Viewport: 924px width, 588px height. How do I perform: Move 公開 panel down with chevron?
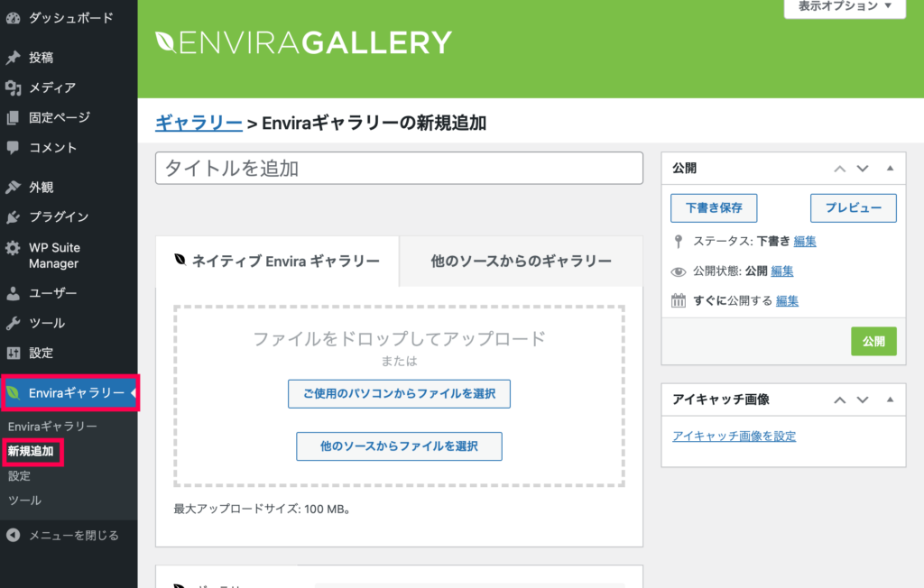(863, 169)
